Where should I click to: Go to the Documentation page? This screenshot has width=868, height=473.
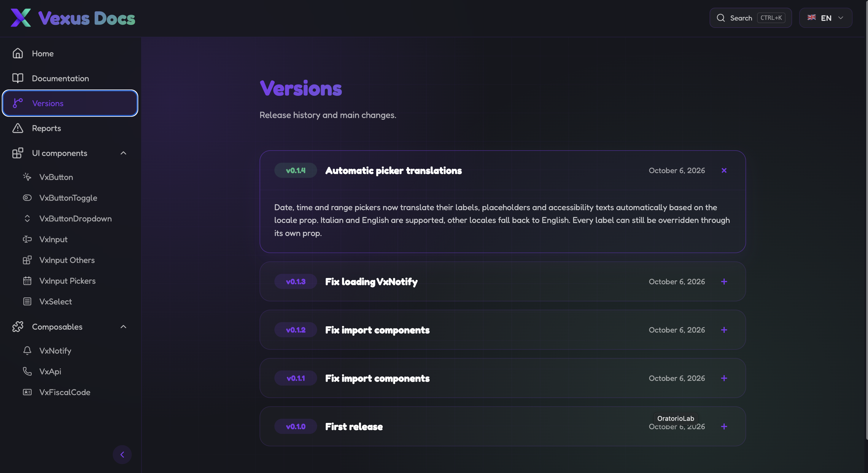[70, 78]
